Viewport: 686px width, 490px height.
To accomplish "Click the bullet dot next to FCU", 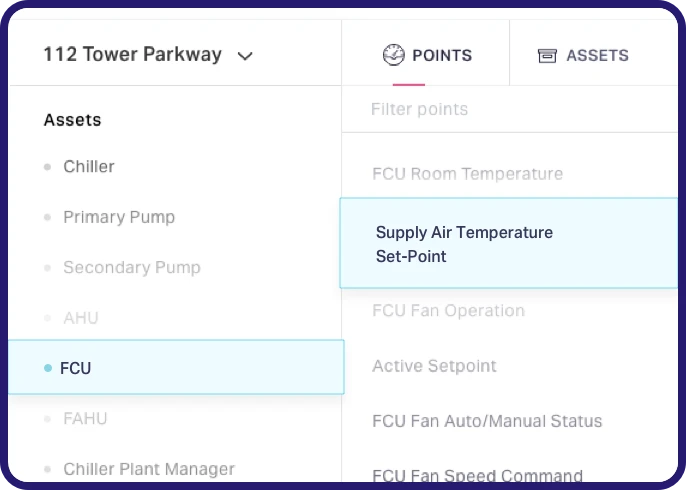I will (x=48, y=368).
